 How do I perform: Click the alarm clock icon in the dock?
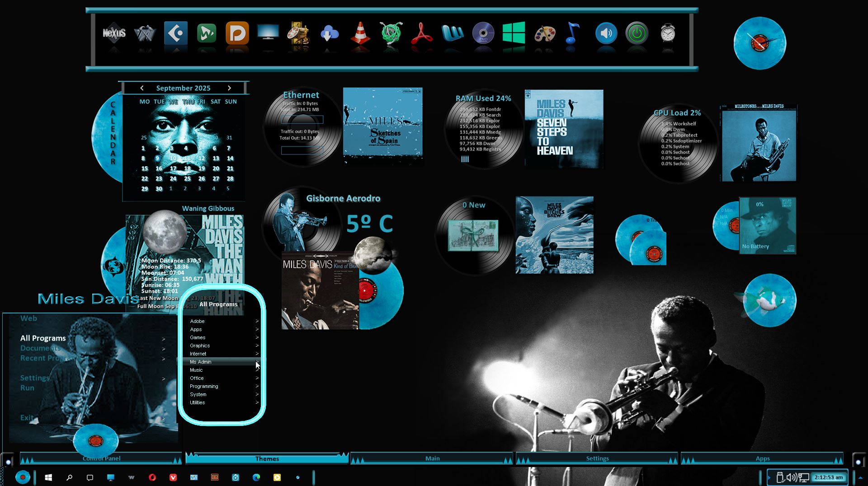668,33
